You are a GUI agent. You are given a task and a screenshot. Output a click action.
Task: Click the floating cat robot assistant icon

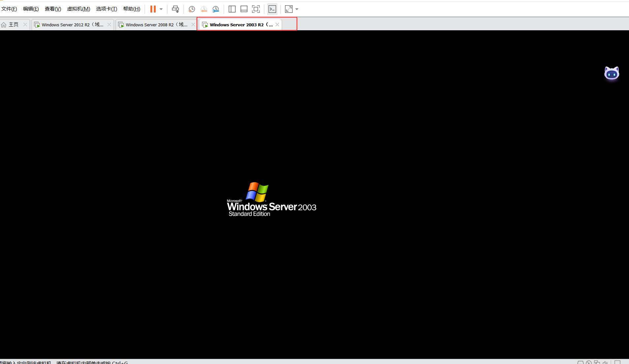point(612,73)
